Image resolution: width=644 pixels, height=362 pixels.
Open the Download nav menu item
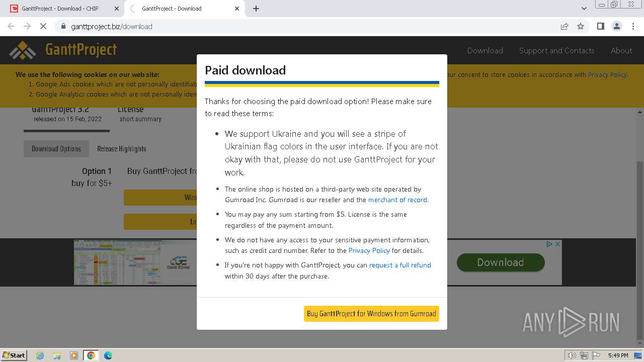point(485,50)
